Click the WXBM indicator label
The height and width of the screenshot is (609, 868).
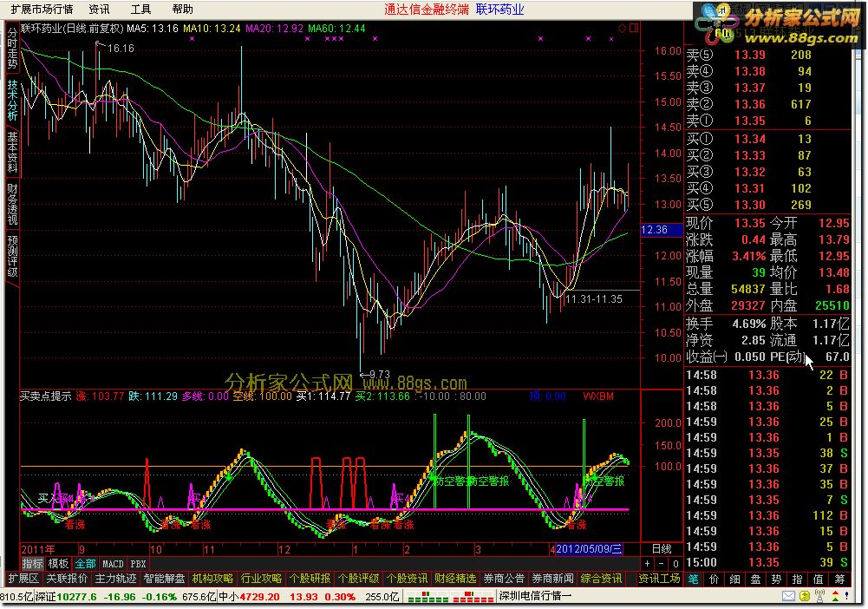[598, 396]
